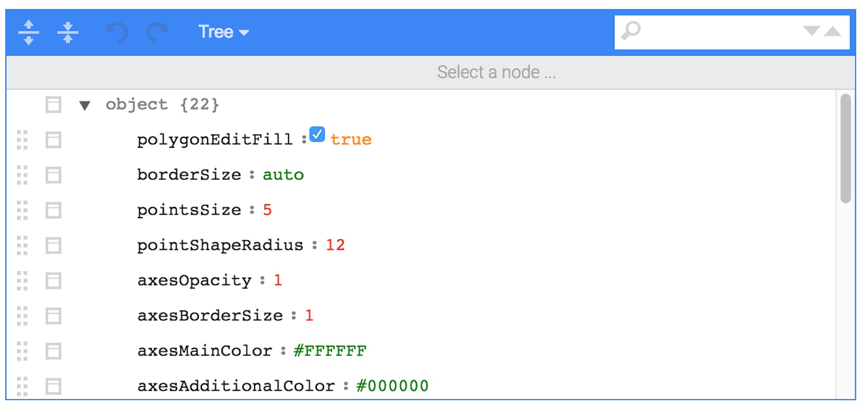The height and width of the screenshot is (412, 868).
Task: Select the pointShapeRadius value 12
Action: (x=335, y=245)
